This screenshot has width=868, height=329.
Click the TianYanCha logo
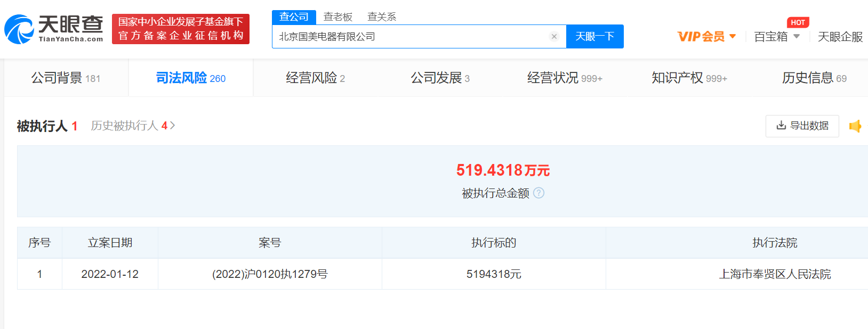click(54, 29)
